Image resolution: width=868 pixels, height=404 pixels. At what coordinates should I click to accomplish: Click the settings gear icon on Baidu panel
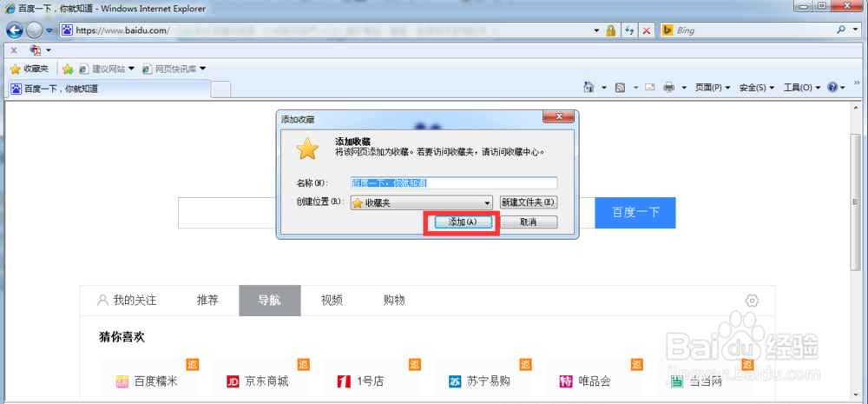752,301
